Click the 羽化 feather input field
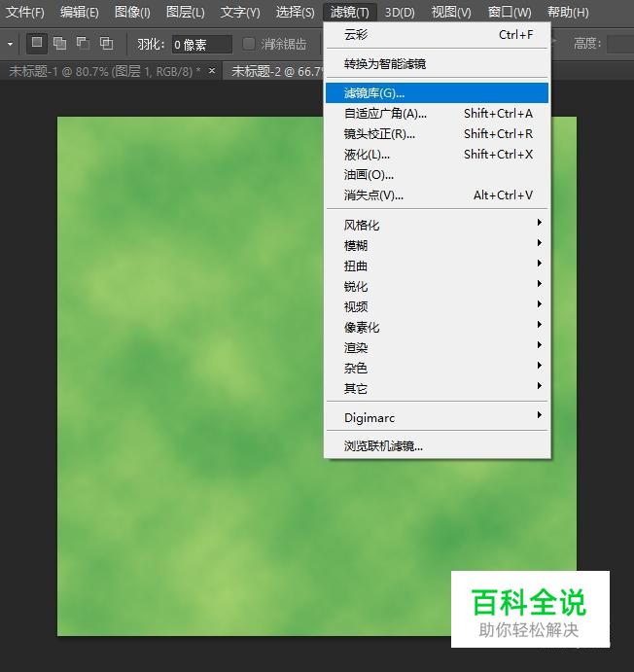This screenshot has height=672, width=634. (x=202, y=44)
